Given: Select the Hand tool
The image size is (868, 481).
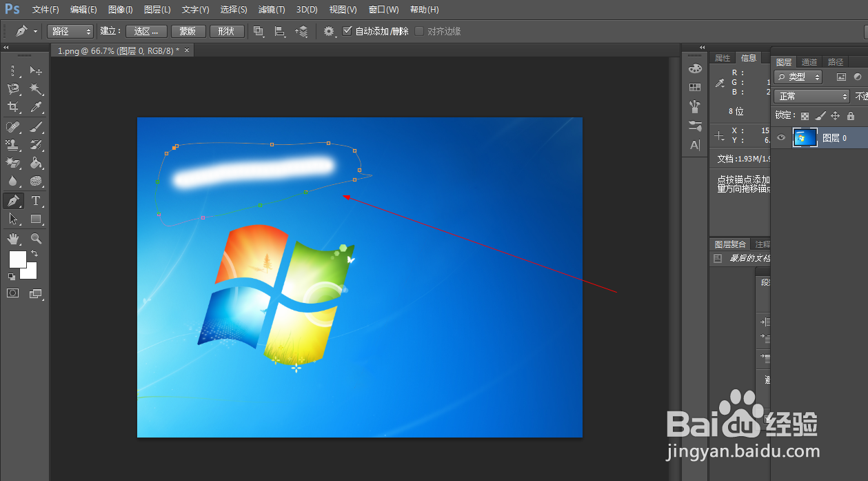Looking at the screenshot, I should [13, 239].
